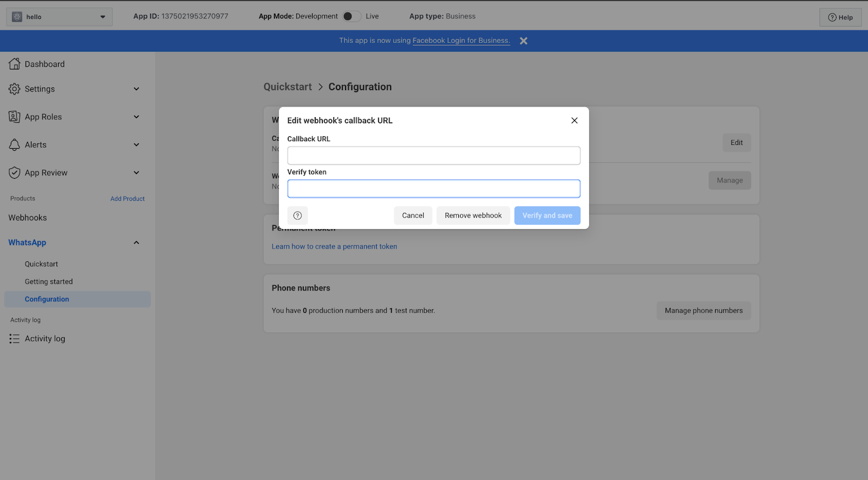Screen dimensions: 868x480
Task: Click the Verify and save button
Action: [x=547, y=216]
